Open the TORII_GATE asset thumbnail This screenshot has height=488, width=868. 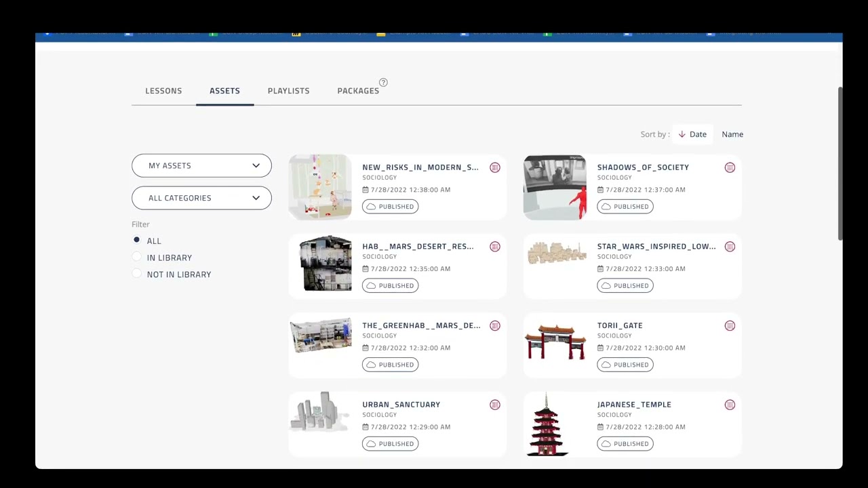click(x=555, y=342)
